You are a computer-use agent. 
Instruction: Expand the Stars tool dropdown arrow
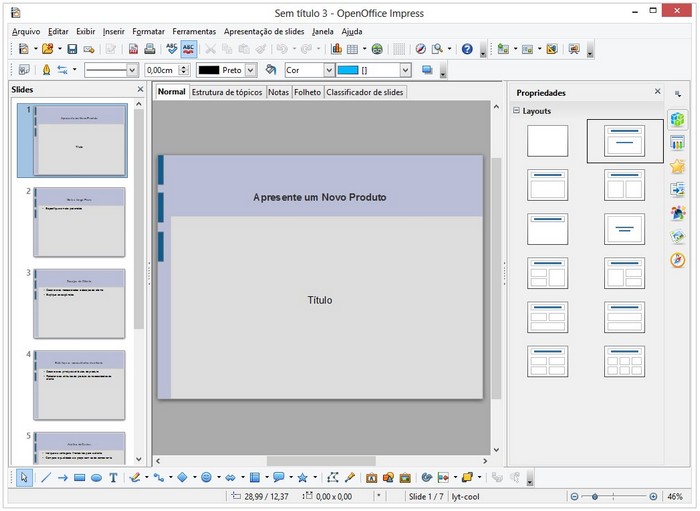click(x=315, y=478)
